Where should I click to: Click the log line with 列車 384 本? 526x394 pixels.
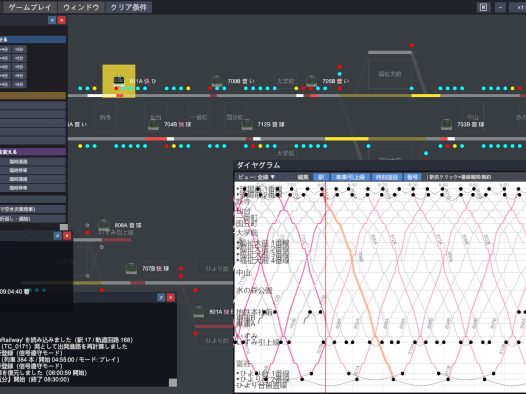60,359
